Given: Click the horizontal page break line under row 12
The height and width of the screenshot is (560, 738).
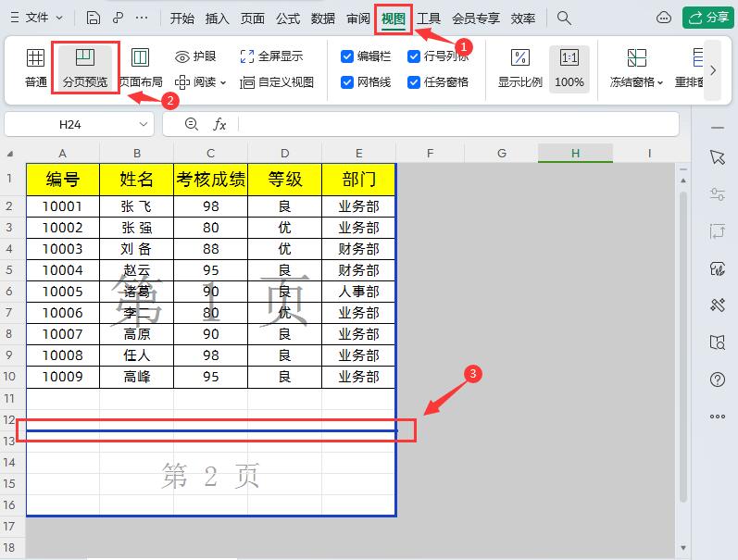Looking at the screenshot, I should coord(211,430).
